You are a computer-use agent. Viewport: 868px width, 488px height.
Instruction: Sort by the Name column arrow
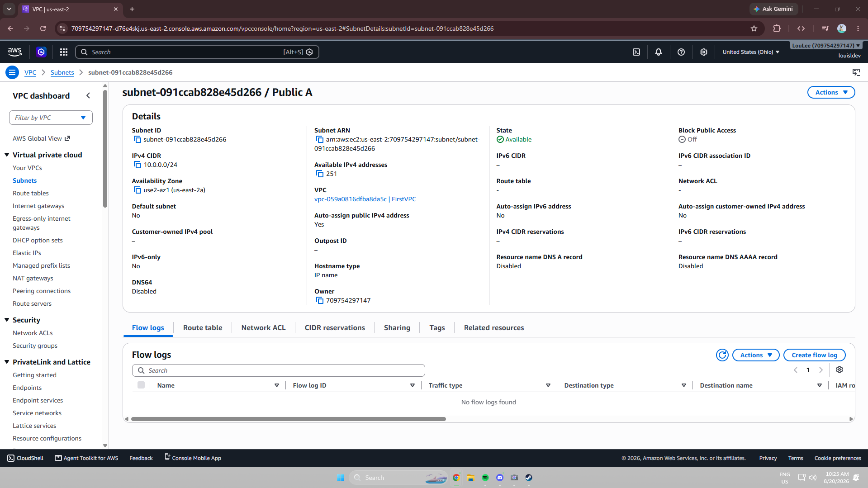click(277, 385)
